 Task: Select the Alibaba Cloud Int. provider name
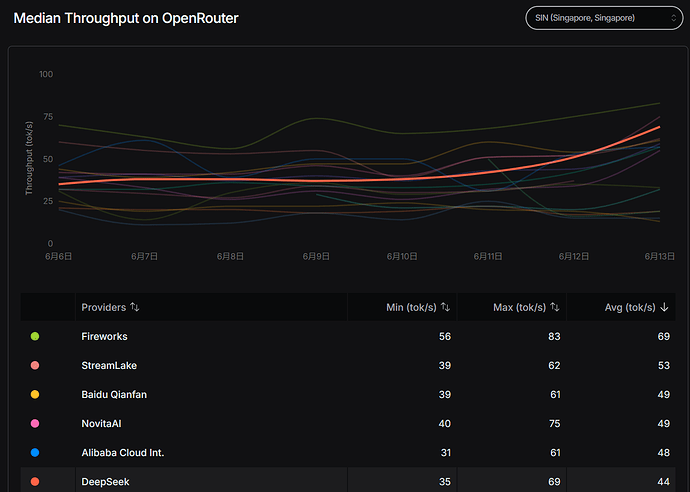123,452
